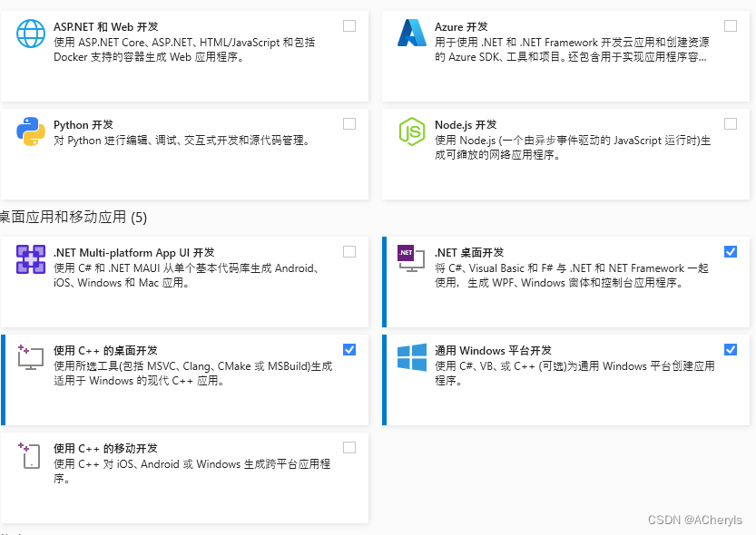Uncheck the .NET 桌面开发 checkbox

(x=730, y=252)
